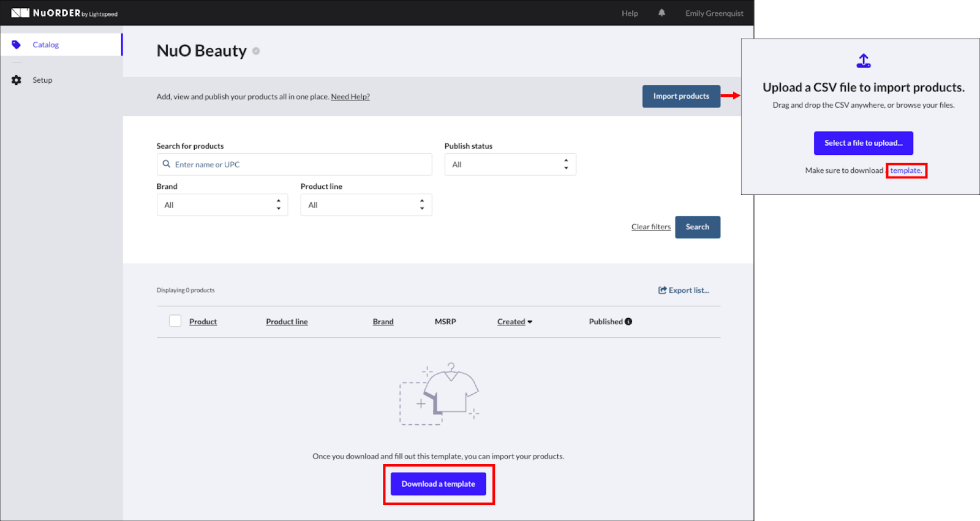The height and width of the screenshot is (521, 980).
Task: Open Catalog in the sidebar
Action: tap(61, 45)
